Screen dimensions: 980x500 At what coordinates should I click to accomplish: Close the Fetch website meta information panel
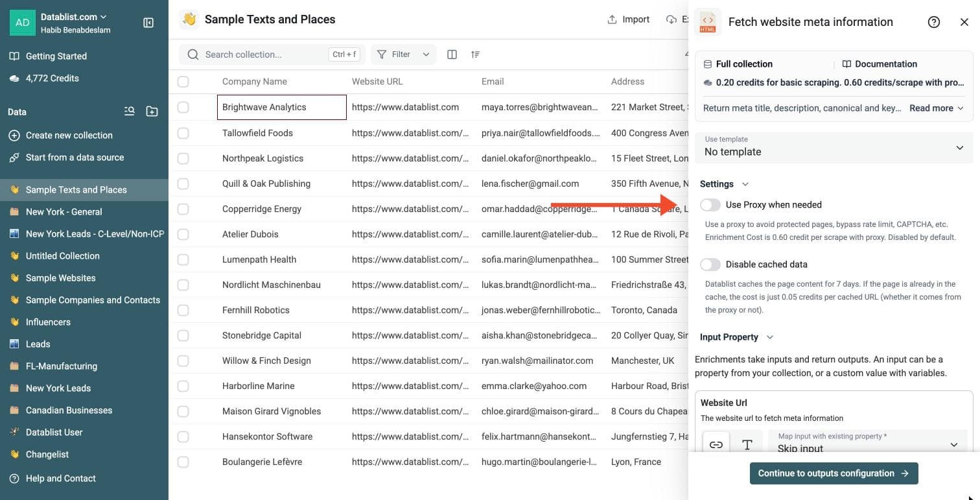[964, 22]
